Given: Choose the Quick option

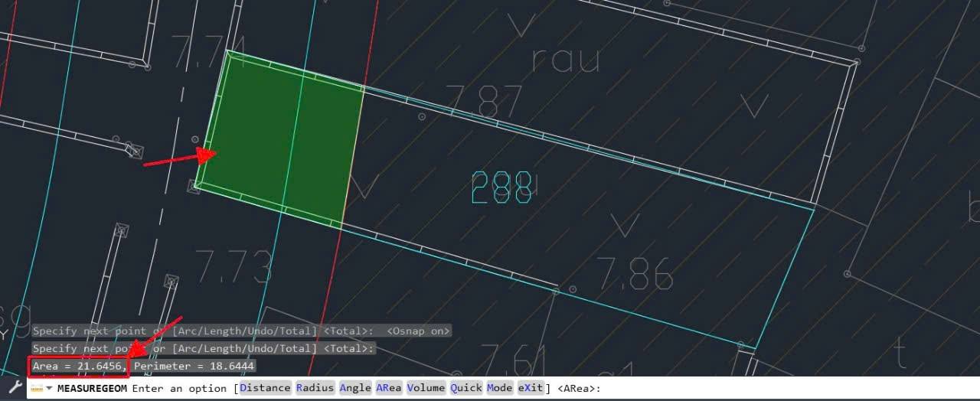Looking at the screenshot, I should coord(466,388).
